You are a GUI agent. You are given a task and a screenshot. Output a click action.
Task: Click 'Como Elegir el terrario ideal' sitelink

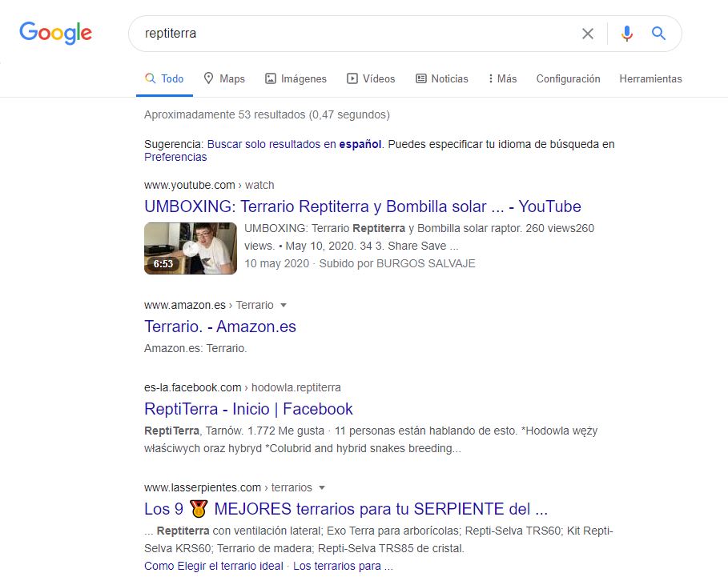point(214,566)
